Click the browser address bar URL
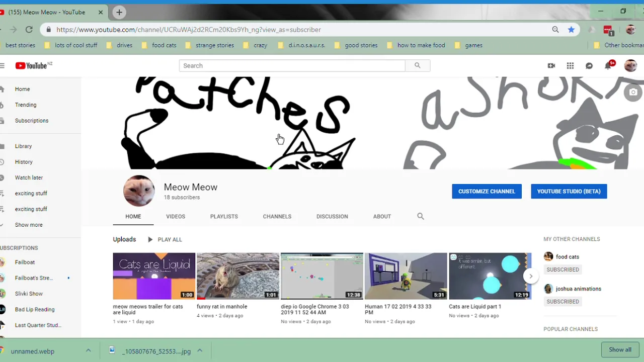644x362 pixels. point(189,30)
